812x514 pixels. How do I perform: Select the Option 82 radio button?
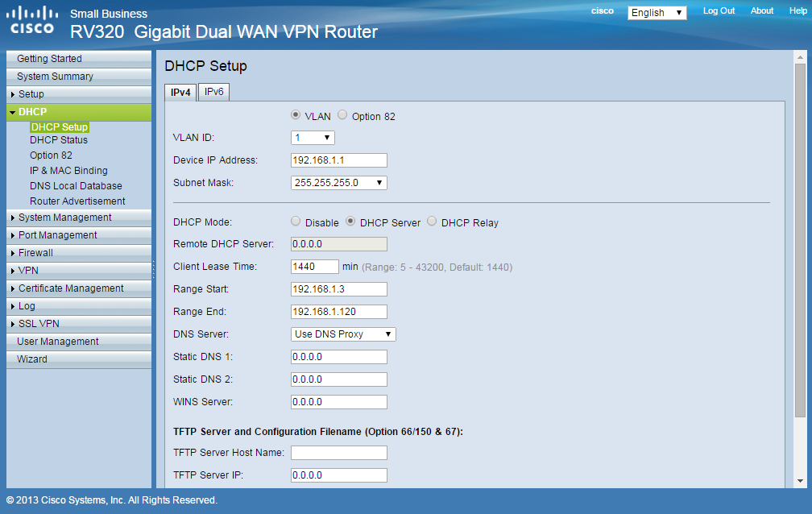tap(342, 115)
